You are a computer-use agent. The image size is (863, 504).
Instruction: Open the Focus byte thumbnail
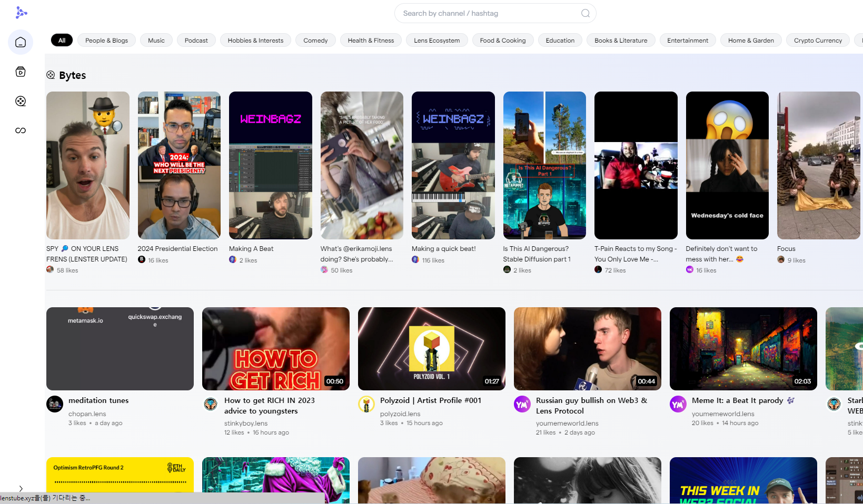tap(819, 165)
